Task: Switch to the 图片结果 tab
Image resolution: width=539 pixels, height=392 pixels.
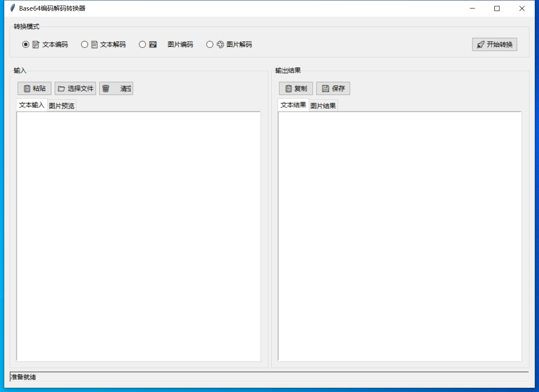Action: coord(323,106)
